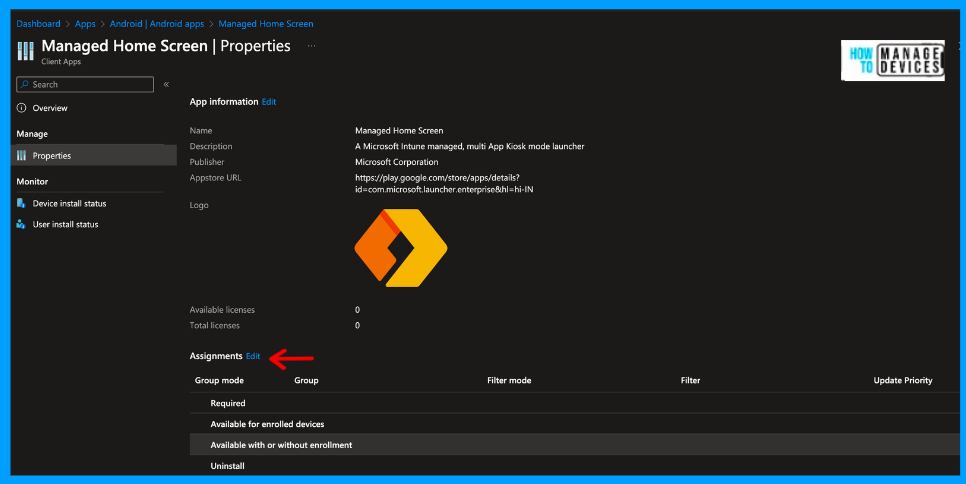Click the Client Apps subtitle
Screen dimensions: 966x484
[x=61, y=62]
